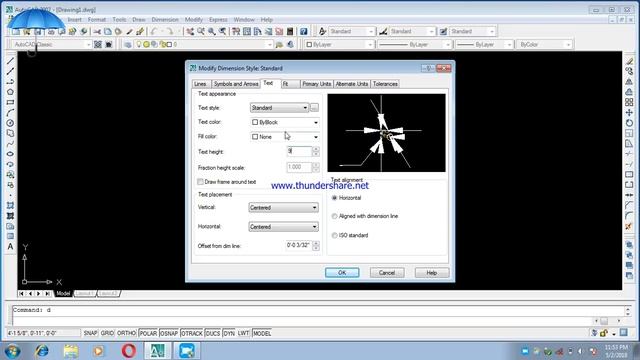Enable Draw frame around text checkbox
This screenshot has width=640, height=360.
(x=200, y=182)
